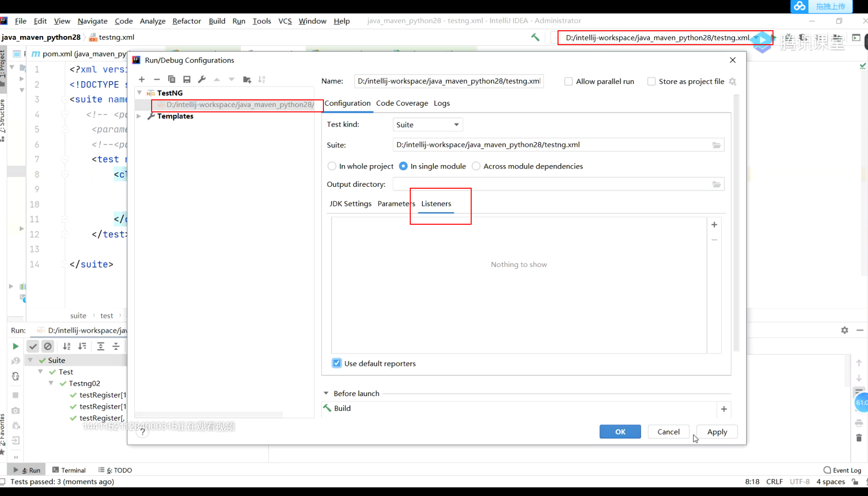Image resolution: width=868 pixels, height=496 pixels.
Task: Add a listener with plus icon
Action: coord(714,225)
